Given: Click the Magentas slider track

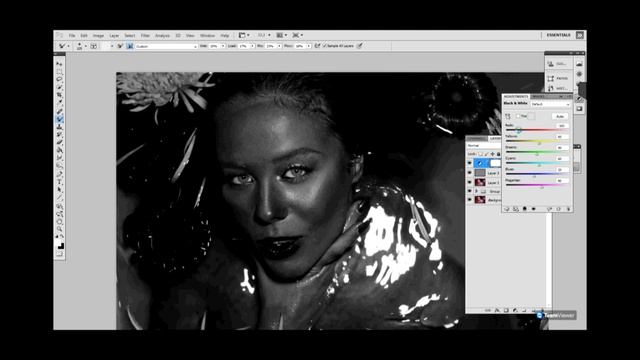Looking at the screenshot, I should (537, 185).
